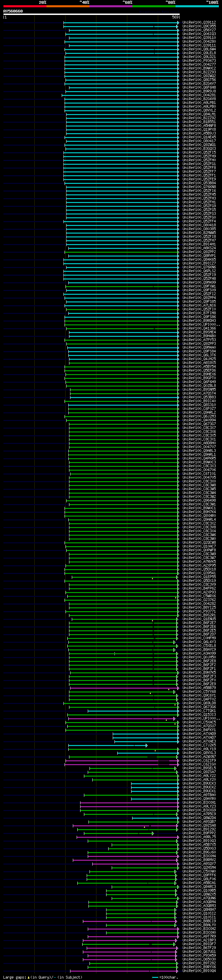222x980 pixels.
Task: Open hit UniRef100_Q8L6W4
Action: click(199, 49)
